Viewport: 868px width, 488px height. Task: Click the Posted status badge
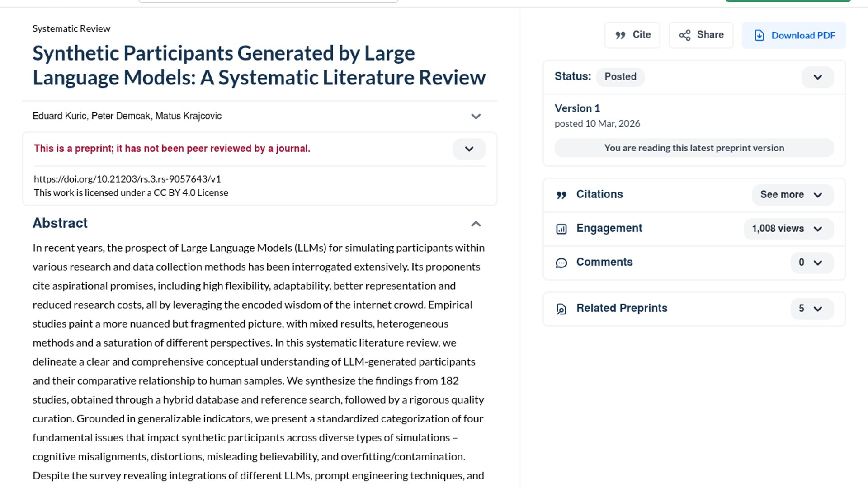[x=620, y=77]
